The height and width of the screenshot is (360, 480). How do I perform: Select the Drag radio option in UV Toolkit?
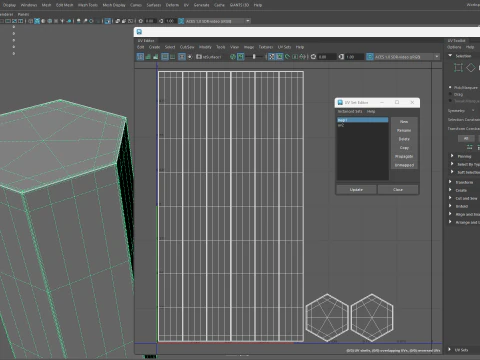tap(450, 94)
